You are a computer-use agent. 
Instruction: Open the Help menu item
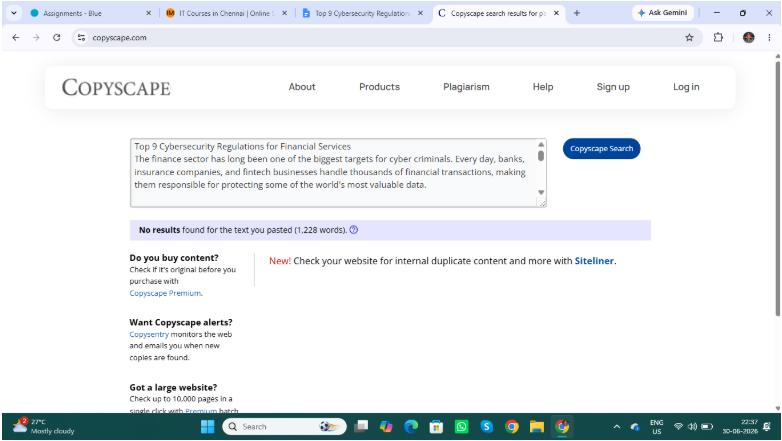click(543, 87)
